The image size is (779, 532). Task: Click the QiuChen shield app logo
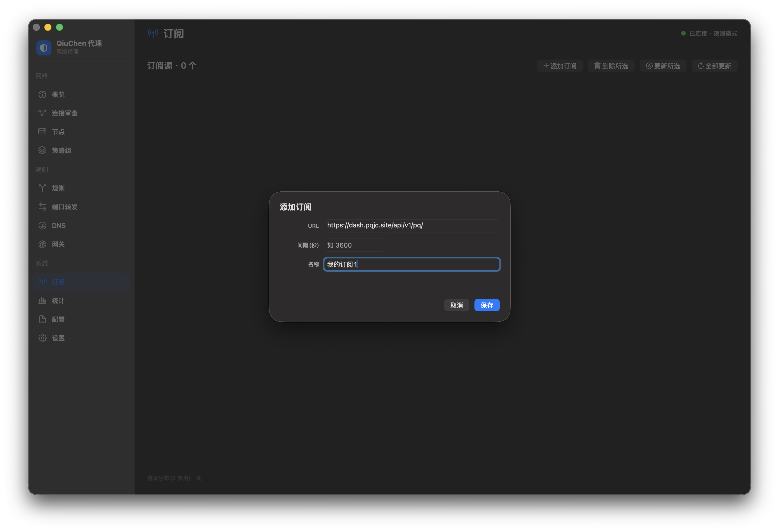[x=44, y=48]
